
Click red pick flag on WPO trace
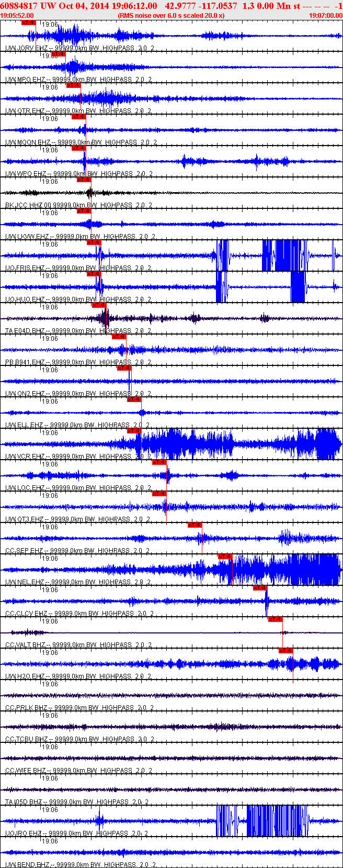click(78, 148)
